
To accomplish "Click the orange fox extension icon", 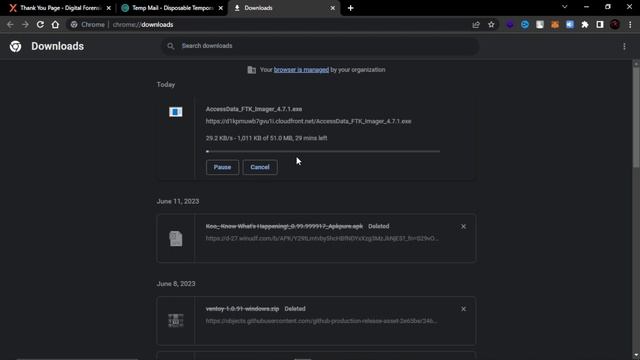I will (x=555, y=25).
